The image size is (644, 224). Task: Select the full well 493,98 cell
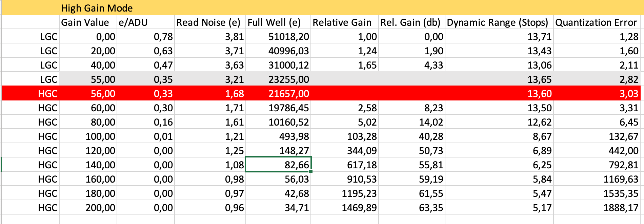pos(278,136)
